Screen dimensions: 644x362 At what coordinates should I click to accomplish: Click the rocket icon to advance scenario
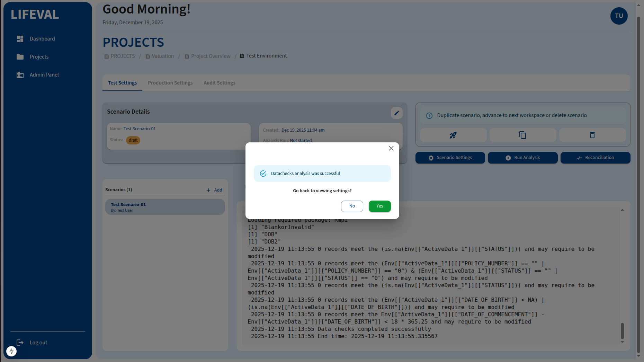click(x=453, y=135)
